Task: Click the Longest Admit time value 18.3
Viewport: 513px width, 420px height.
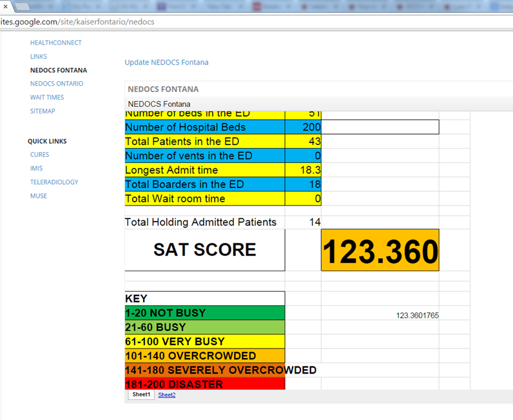Action: pos(303,170)
